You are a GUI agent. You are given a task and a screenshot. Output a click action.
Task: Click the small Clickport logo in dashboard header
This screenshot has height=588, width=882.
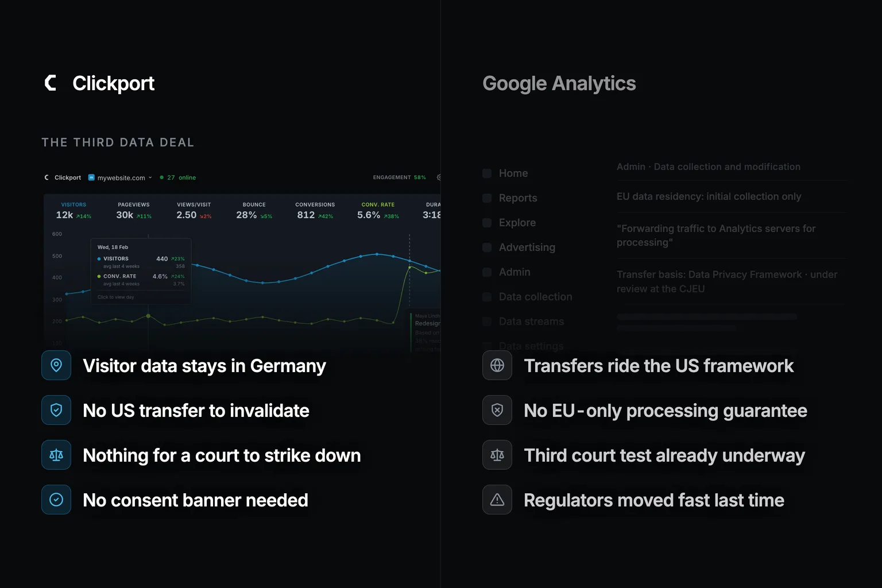pyautogui.click(x=47, y=177)
